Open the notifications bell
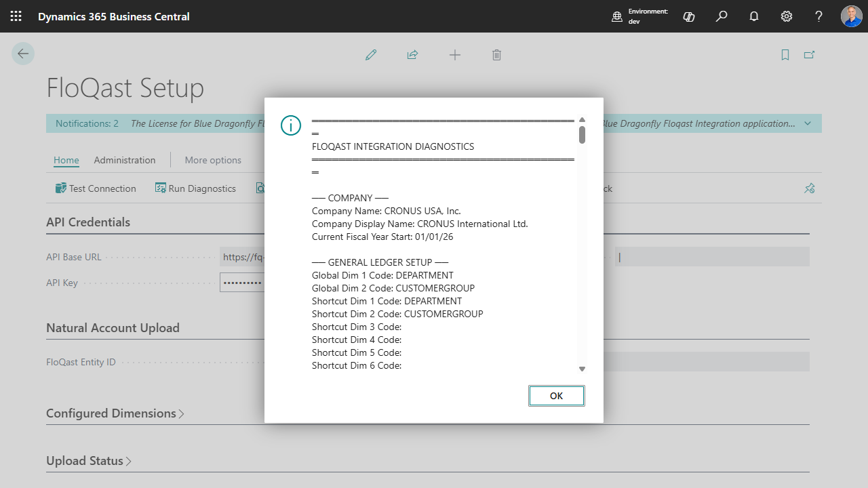The height and width of the screenshot is (488, 868). [754, 16]
